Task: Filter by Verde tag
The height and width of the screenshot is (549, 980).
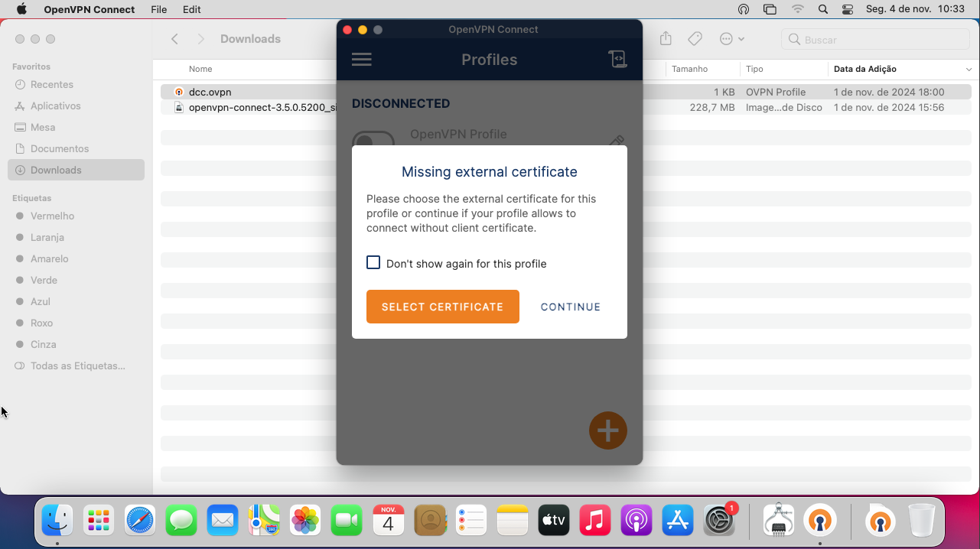Action: [x=76, y=280]
